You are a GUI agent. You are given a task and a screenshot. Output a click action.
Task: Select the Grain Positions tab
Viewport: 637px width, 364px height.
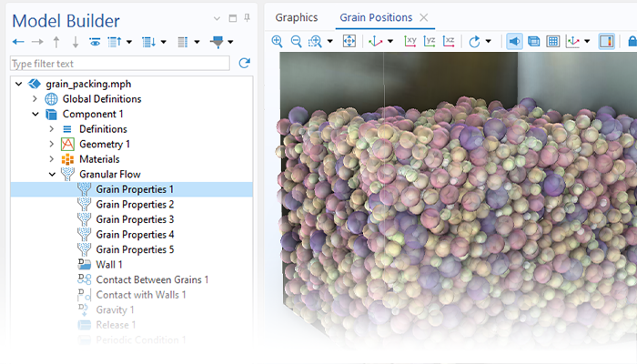click(x=376, y=17)
